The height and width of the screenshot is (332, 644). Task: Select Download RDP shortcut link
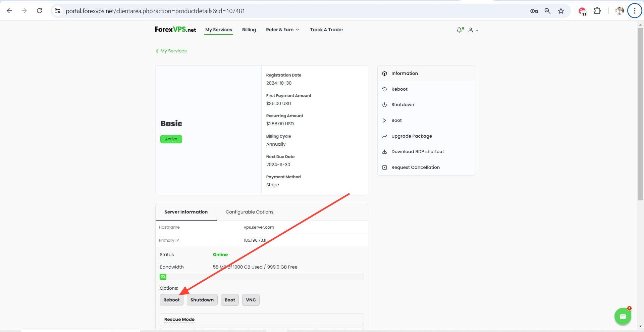(x=418, y=152)
